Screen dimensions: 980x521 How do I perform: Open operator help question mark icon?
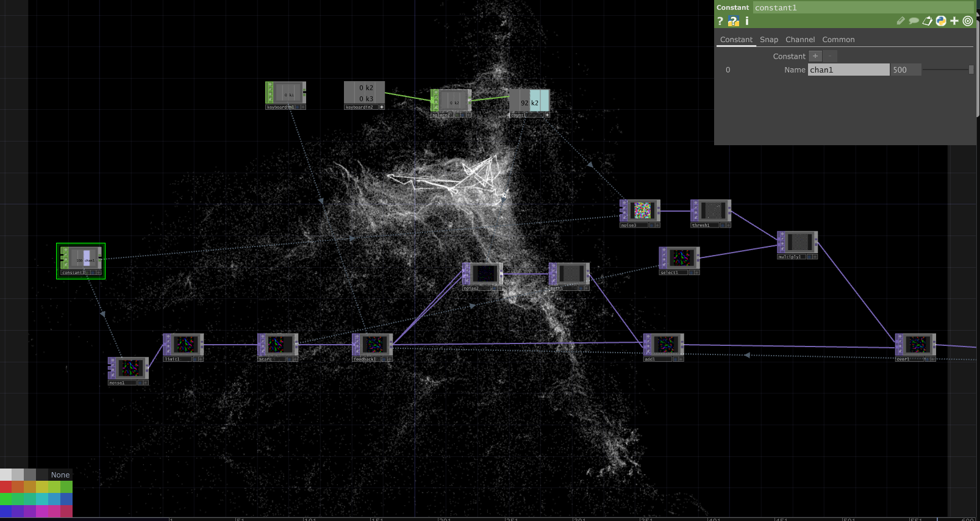point(720,21)
